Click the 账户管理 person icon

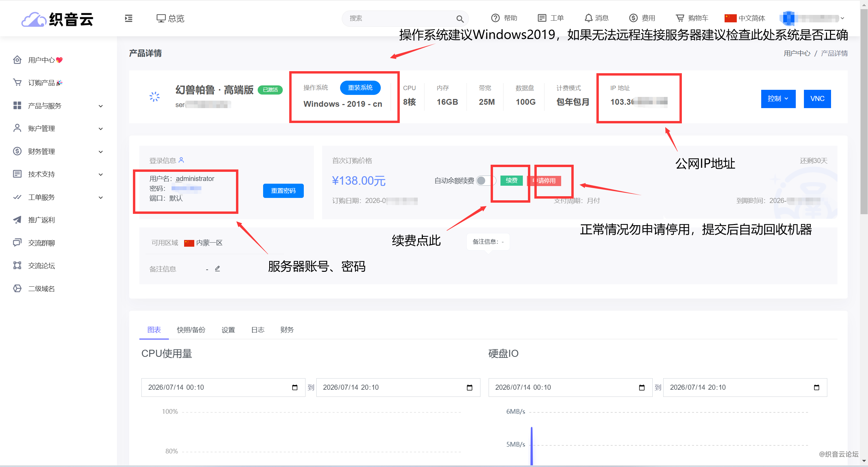pos(17,128)
